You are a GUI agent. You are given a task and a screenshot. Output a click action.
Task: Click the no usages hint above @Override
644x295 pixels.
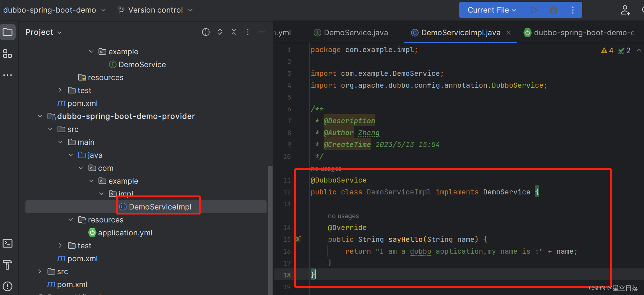click(343, 216)
